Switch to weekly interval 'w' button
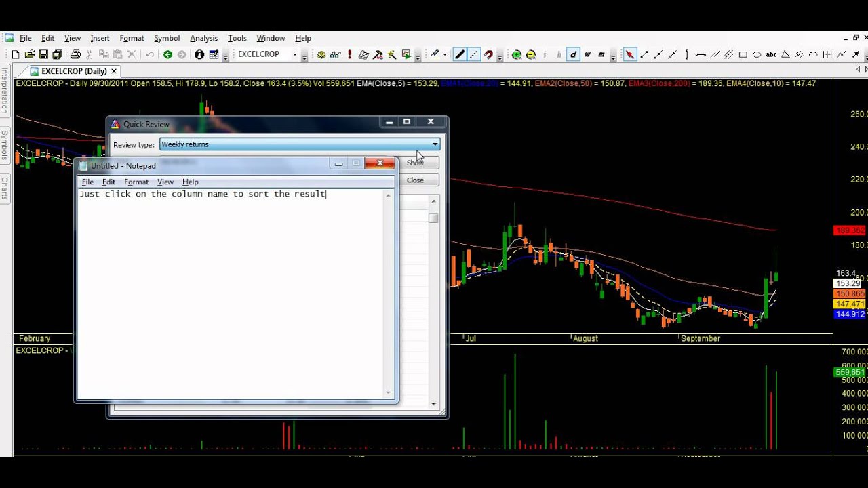Image resolution: width=868 pixels, height=488 pixels. [x=587, y=54]
